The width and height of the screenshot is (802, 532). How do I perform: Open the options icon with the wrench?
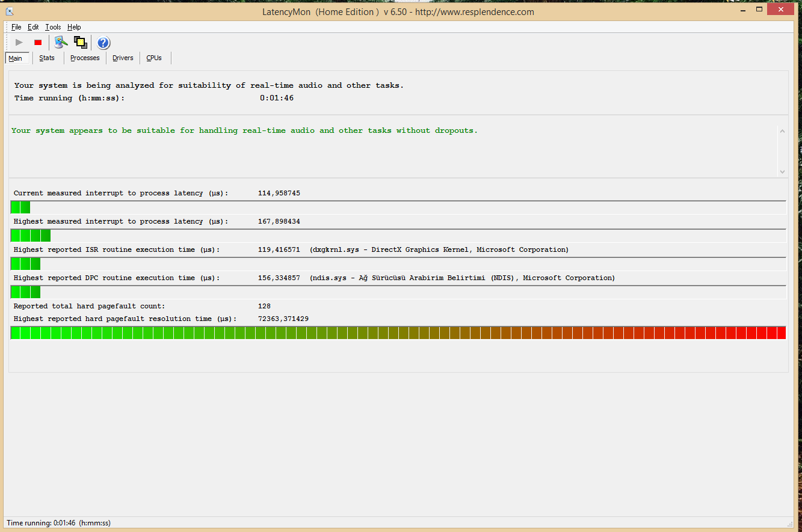tap(60, 42)
